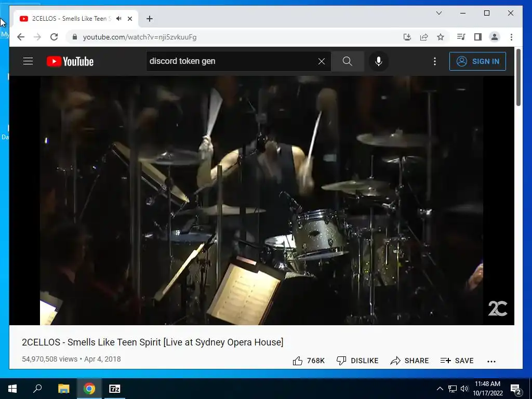This screenshot has width=532, height=399.
Task: Install app using the address bar install icon
Action: [x=407, y=37]
